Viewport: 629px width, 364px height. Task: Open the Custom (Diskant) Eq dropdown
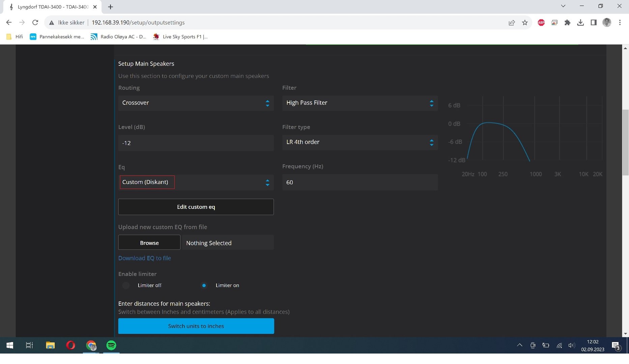tap(196, 182)
